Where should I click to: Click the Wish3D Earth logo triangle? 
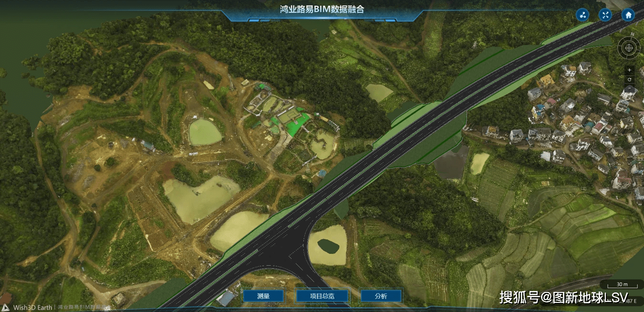click(5, 308)
